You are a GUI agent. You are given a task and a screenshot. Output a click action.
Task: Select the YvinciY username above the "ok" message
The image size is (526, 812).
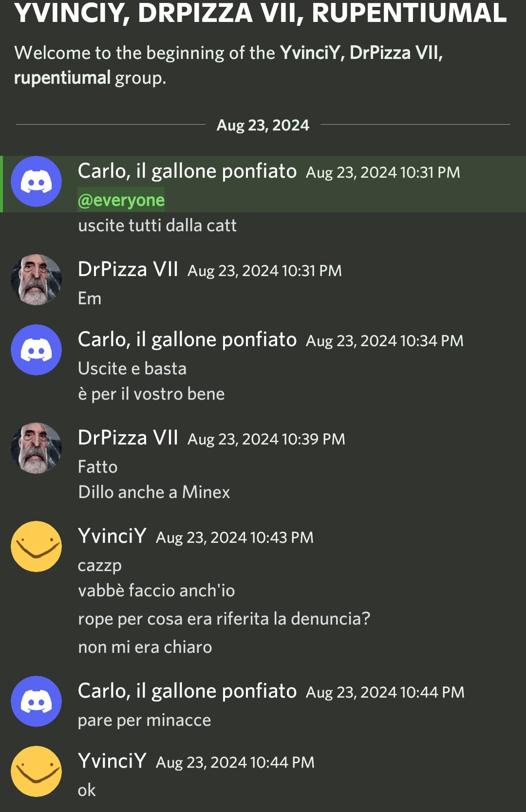112,761
